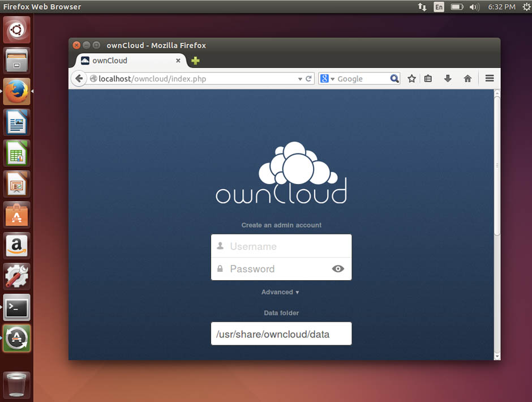Click the search magnifier icon

click(x=394, y=79)
